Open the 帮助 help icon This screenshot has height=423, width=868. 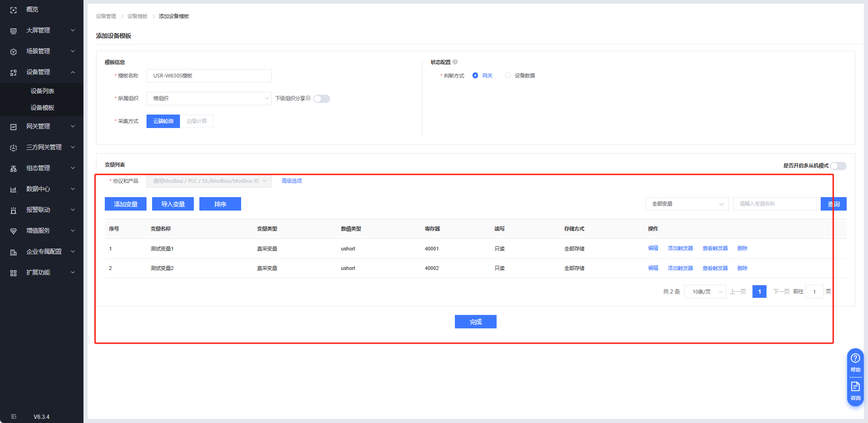point(855,359)
